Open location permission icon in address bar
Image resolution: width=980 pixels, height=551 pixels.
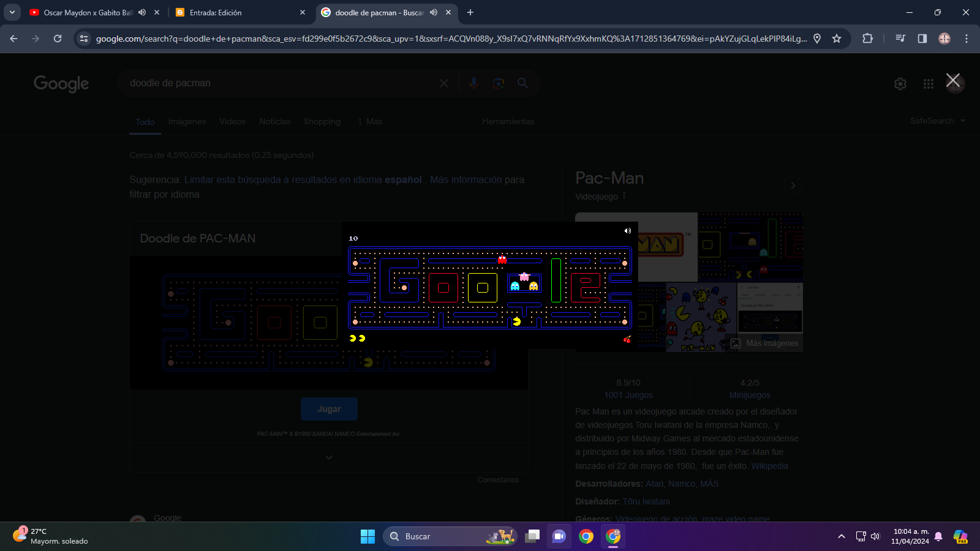click(x=817, y=39)
